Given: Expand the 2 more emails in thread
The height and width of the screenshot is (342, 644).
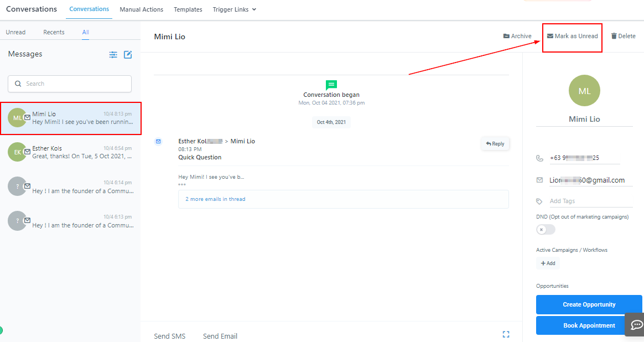Looking at the screenshot, I should [x=215, y=199].
